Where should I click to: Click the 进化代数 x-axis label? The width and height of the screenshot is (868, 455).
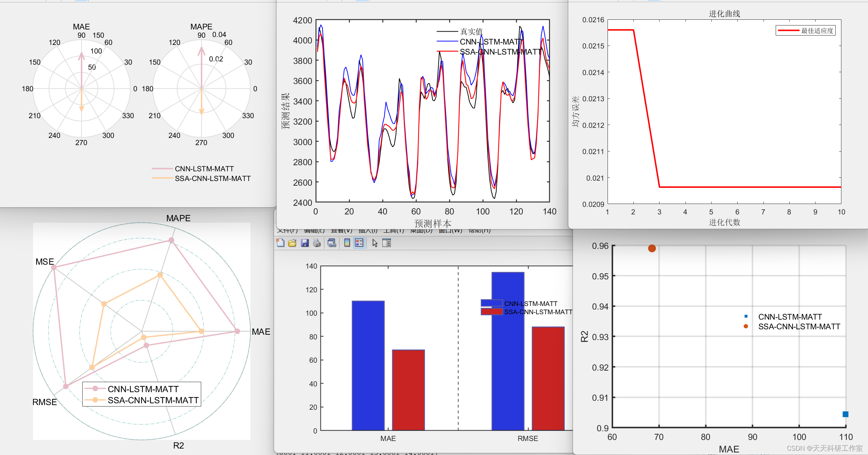(x=724, y=222)
